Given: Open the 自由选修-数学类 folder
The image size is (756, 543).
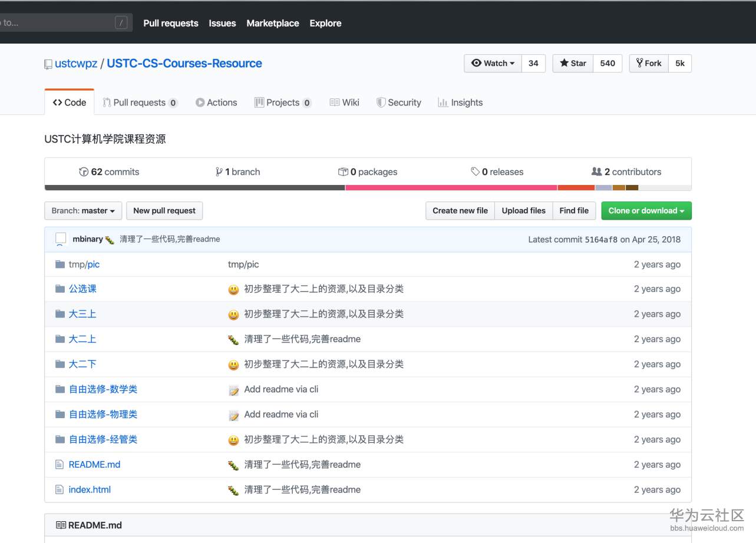Looking at the screenshot, I should click(x=103, y=389).
